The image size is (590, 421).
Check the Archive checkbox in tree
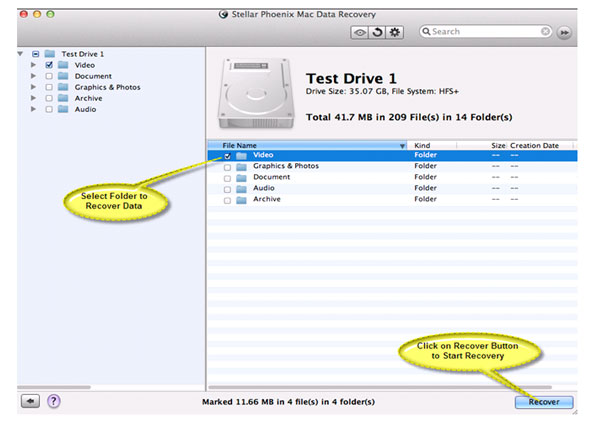point(49,98)
